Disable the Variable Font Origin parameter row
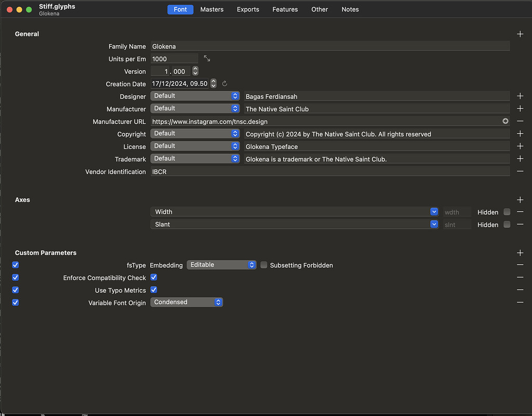Image resolution: width=532 pixels, height=416 pixels. click(15, 303)
